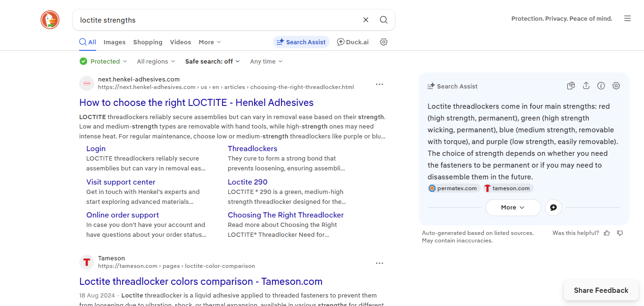Open the Safe search: off dropdown
The image size is (644, 306).
click(213, 61)
